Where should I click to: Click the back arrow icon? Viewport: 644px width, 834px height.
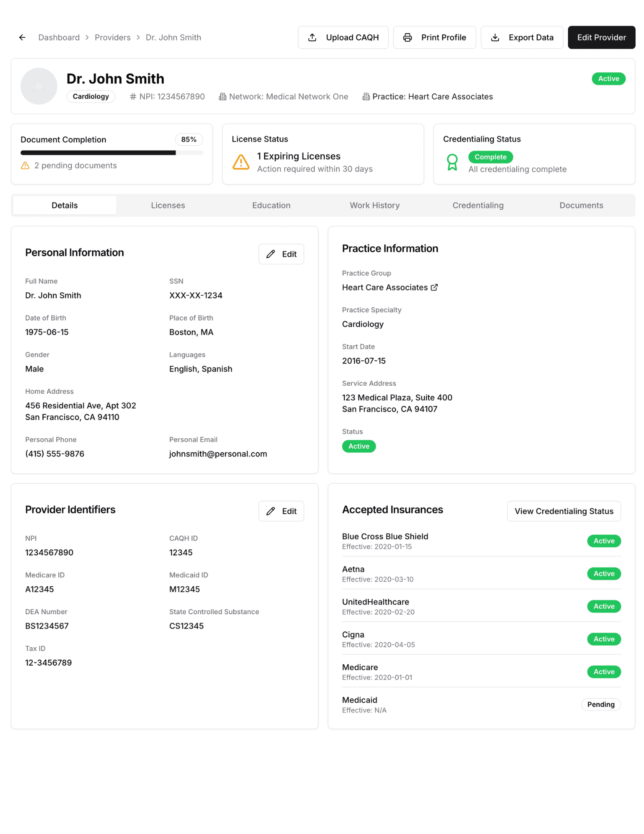23,38
